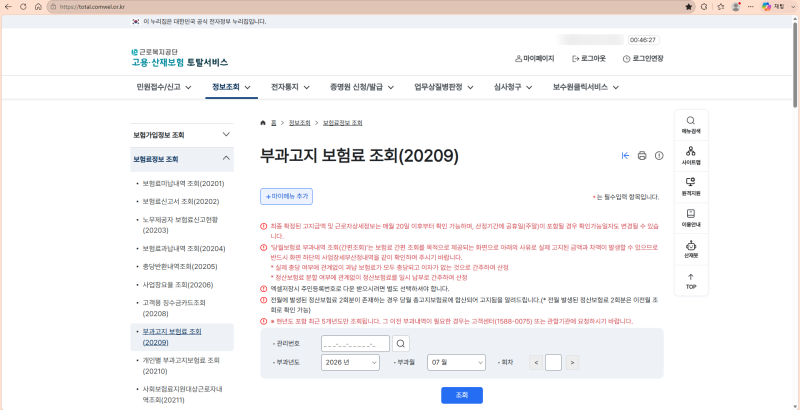Click the session timer 00:46:27
Image resolution: width=800 pixels, height=410 pixels.
pos(643,39)
